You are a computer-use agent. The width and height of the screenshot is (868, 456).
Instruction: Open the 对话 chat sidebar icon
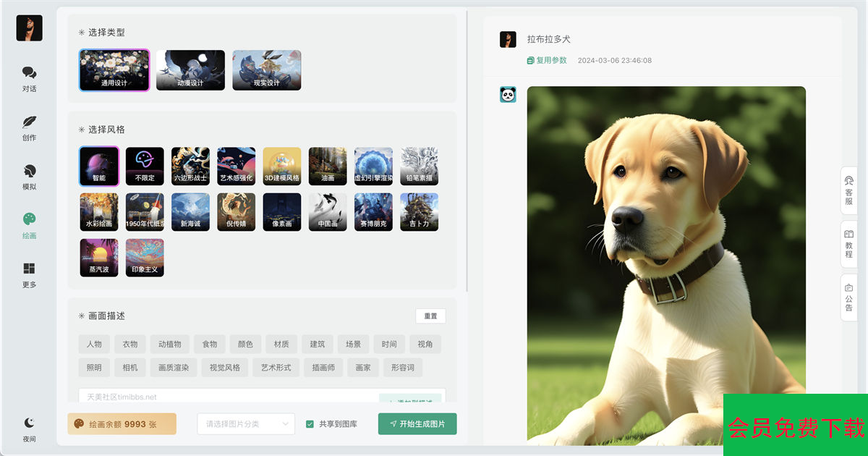tap(29, 74)
